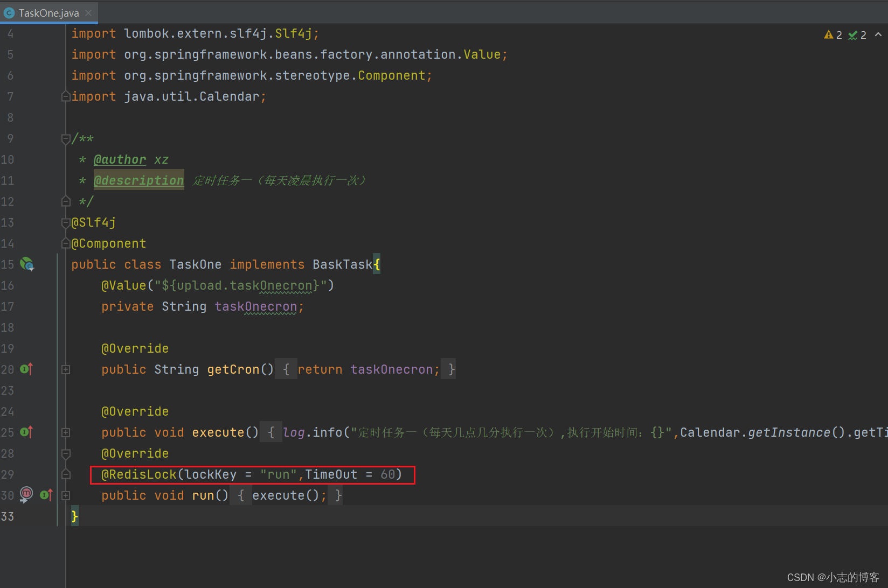This screenshot has height=588, width=888.
Task: Click the "run" lockKey string value
Action: point(279,474)
